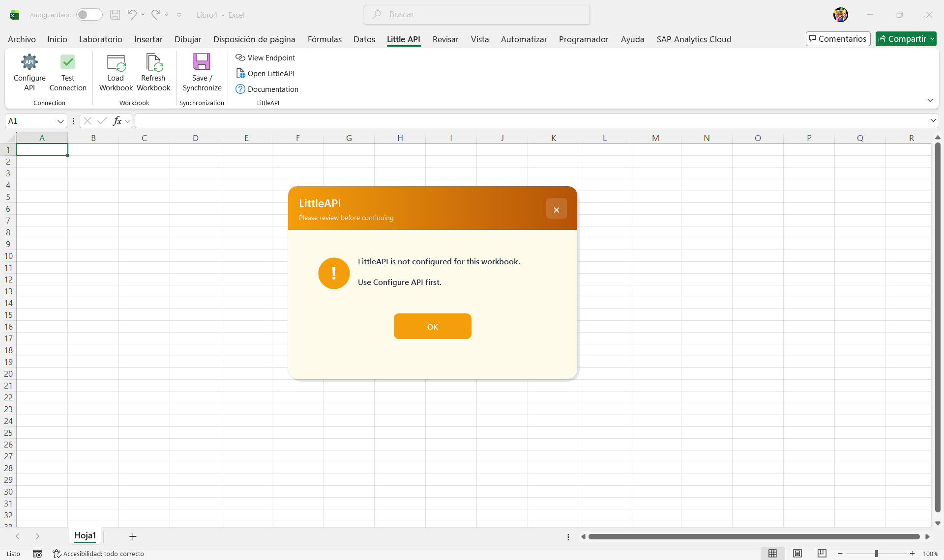Click the 100% zoom level
This screenshot has height=560, width=944.
(930, 554)
